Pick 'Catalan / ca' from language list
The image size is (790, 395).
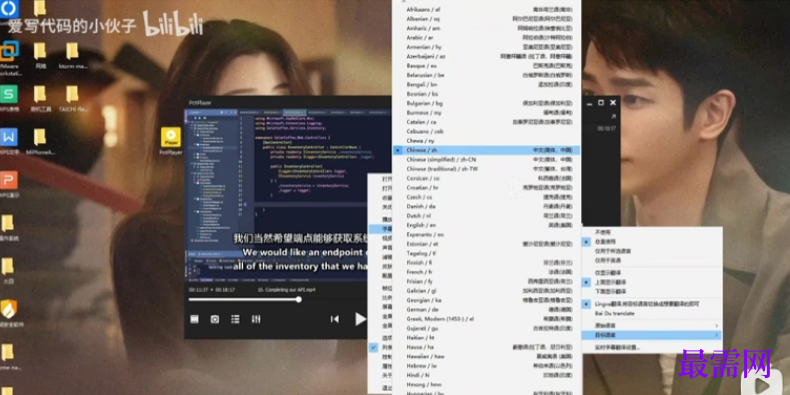487,122
